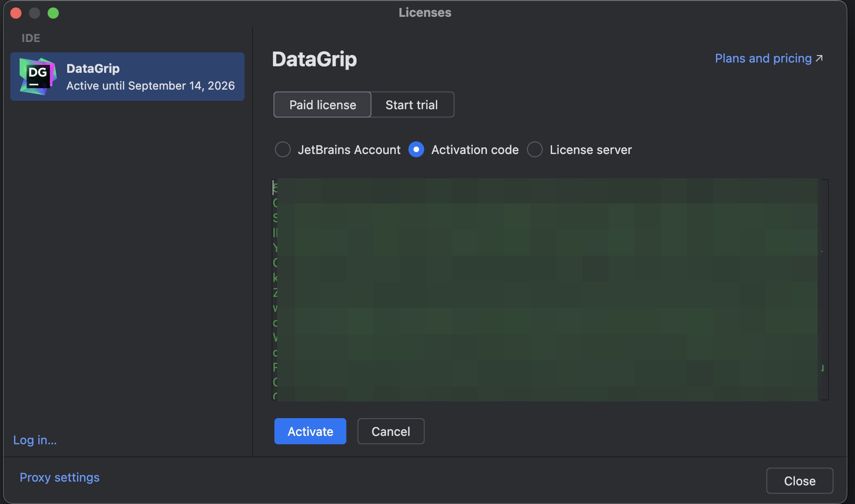Click the Close button
This screenshot has width=855, height=504.
tap(800, 481)
